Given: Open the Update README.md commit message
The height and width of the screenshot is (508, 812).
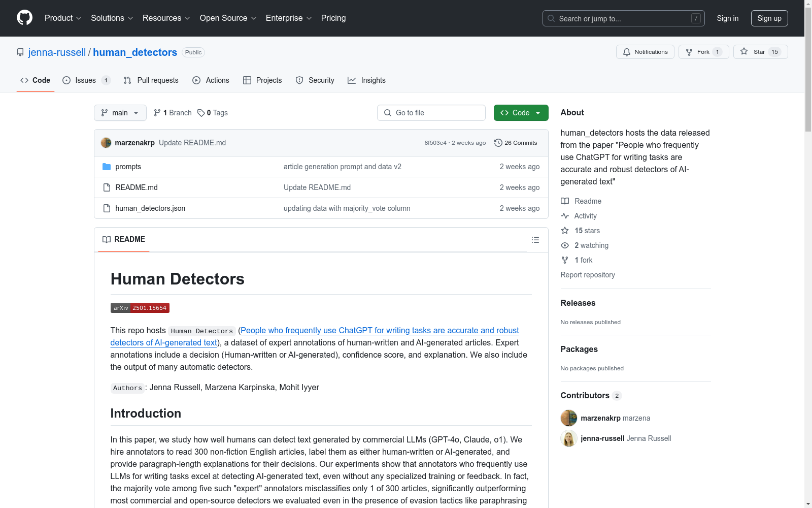Looking at the screenshot, I should 192,143.
